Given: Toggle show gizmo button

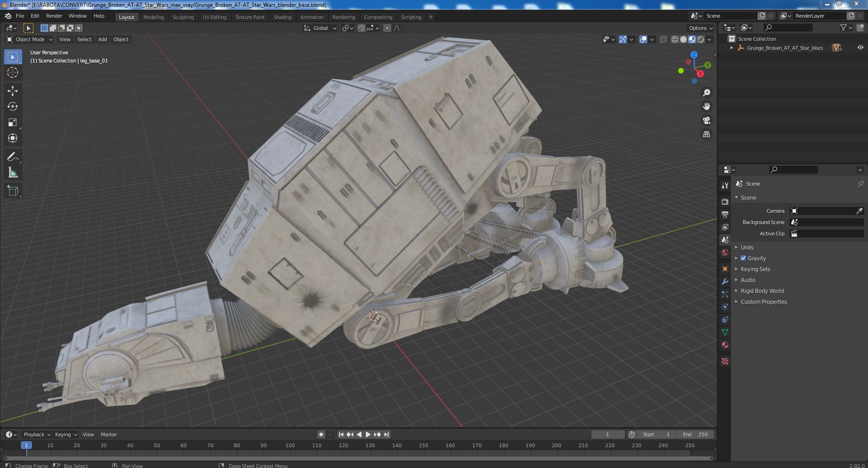Looking at the screenshot, I should pos(623,39).
